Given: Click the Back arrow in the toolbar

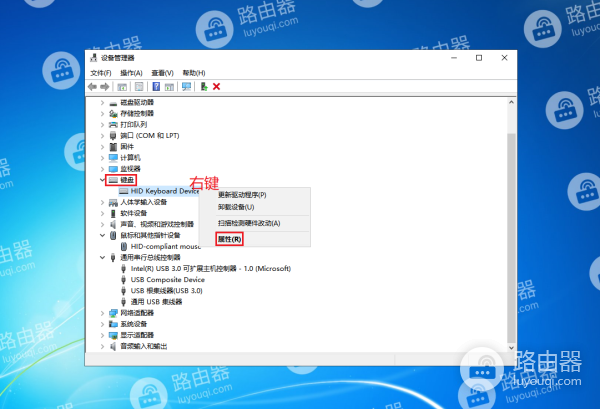Looking at the screenshot, I should pyautogui.click(x=92, y=87).
